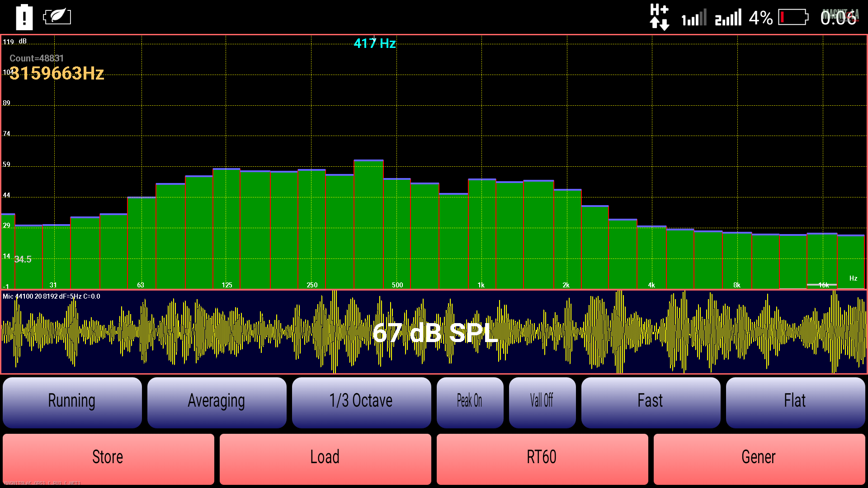Tap the 417 Hz peak spectrum bar
This screenshot has width=868, height=488.
coord(368,225)
